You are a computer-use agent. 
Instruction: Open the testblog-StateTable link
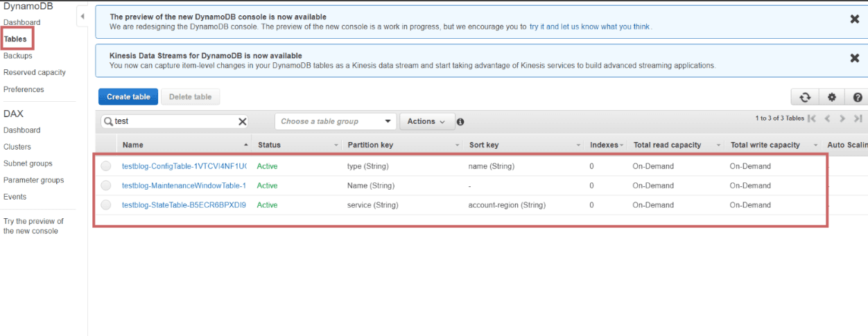click(184, 205)
